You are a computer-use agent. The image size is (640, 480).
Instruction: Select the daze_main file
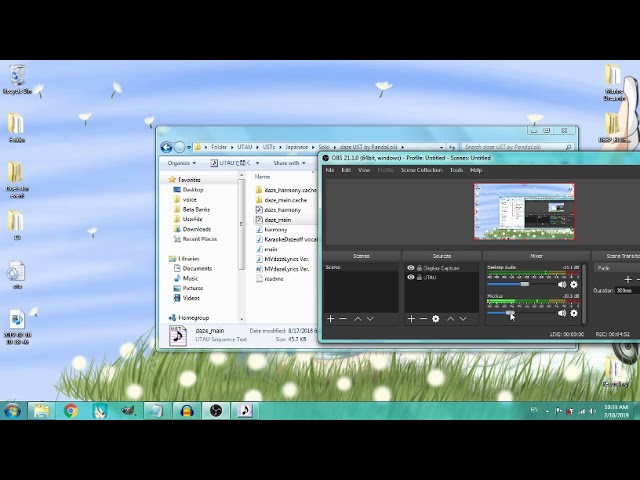[x=278, y=220]
